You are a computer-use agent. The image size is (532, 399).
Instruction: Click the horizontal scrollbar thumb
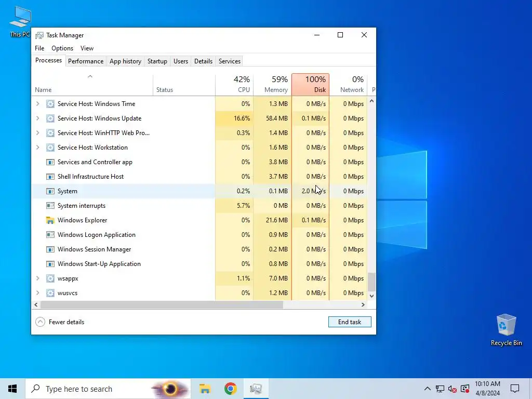click(162, 304)
